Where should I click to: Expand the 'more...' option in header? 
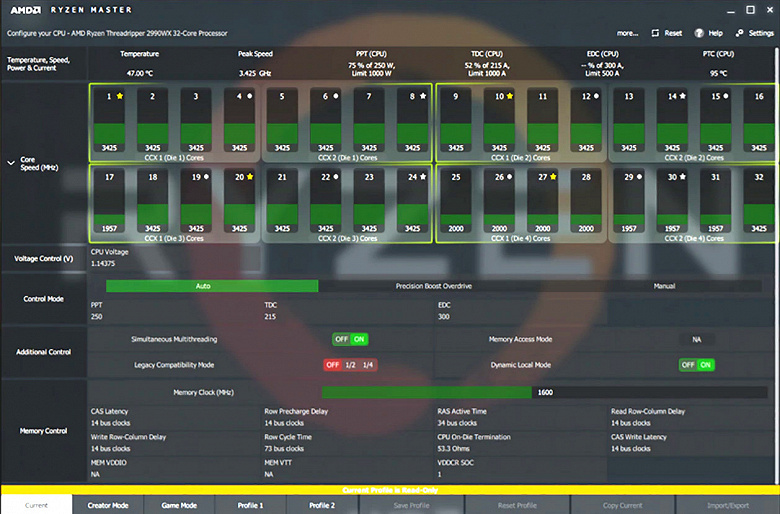point(627,33)
